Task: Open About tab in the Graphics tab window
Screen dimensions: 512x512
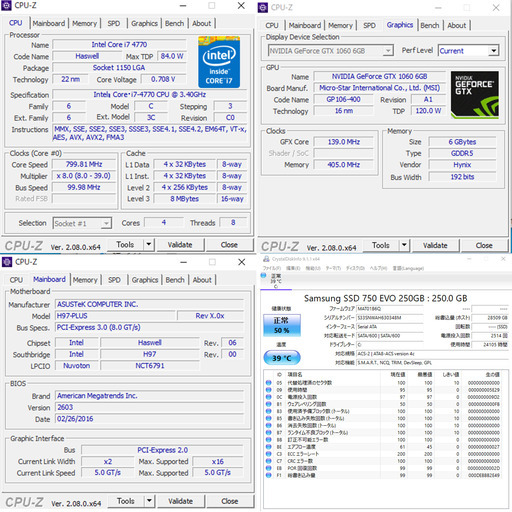Action: [457, 25]
